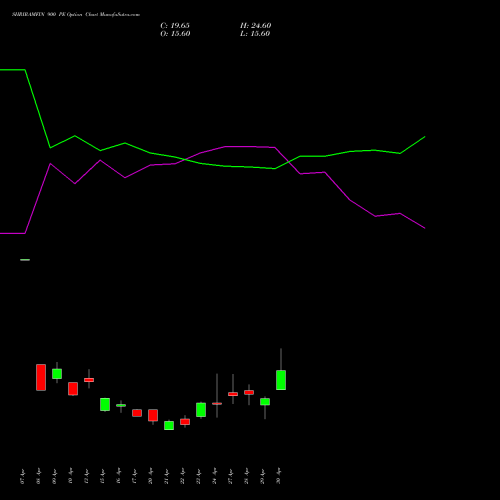Click the small green dash marker at left
The width and height of the screenshot is (500, 500).
click(x=25, y=260)
